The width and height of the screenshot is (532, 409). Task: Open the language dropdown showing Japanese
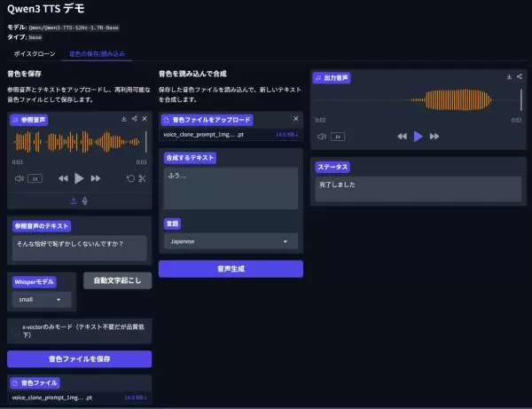[231, 241]
